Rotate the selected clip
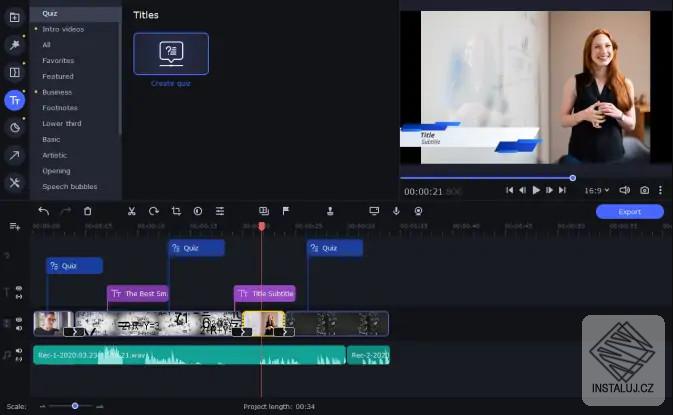 point(154,211)
